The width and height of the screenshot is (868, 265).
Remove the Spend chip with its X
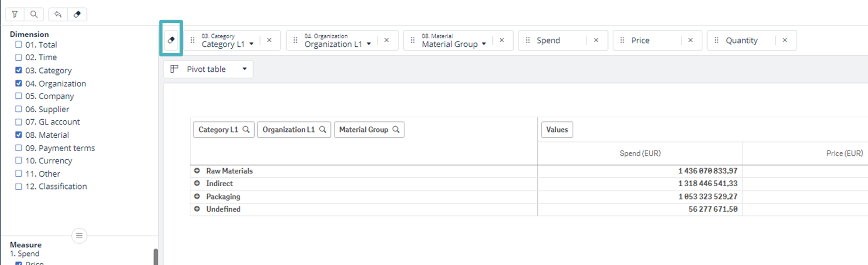click(x=596, y=40)
